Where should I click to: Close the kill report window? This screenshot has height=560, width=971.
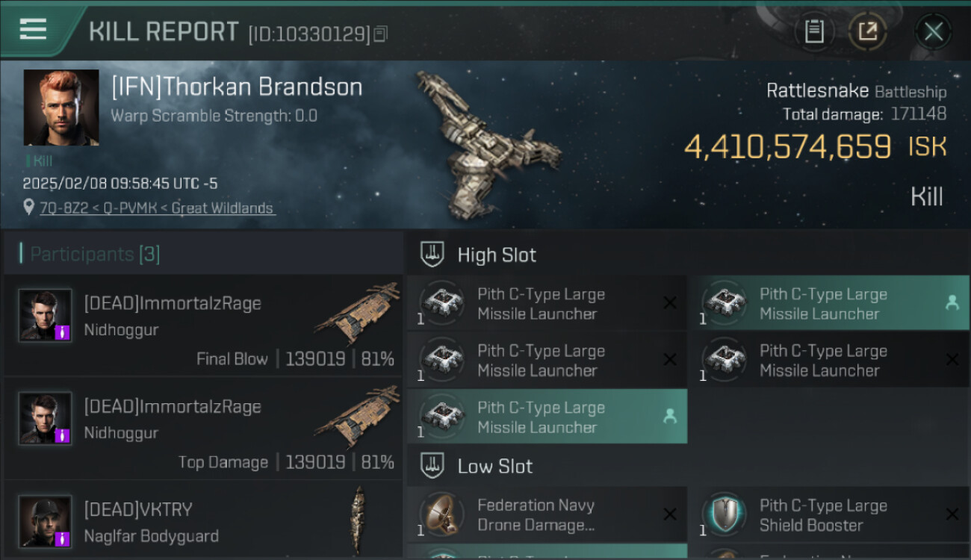coord(933,32)
